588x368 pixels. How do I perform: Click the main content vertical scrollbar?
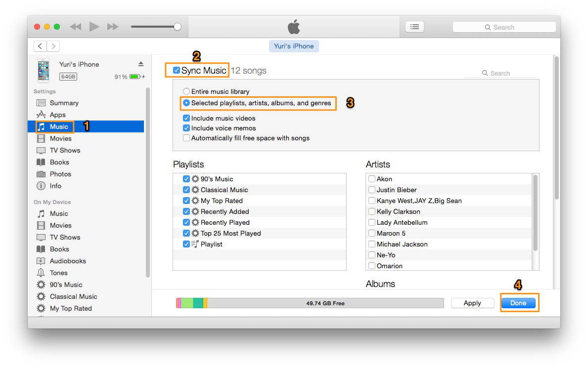point(557,128)
